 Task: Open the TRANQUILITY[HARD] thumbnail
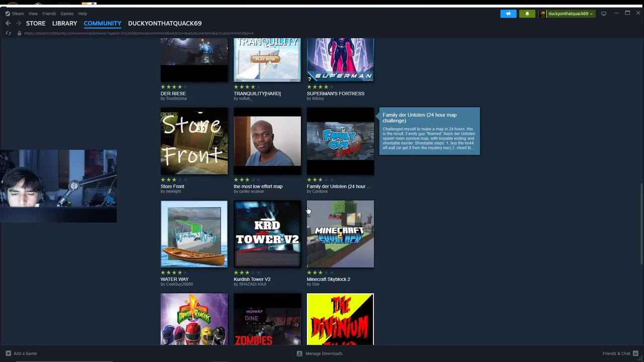tap(267, 60)
